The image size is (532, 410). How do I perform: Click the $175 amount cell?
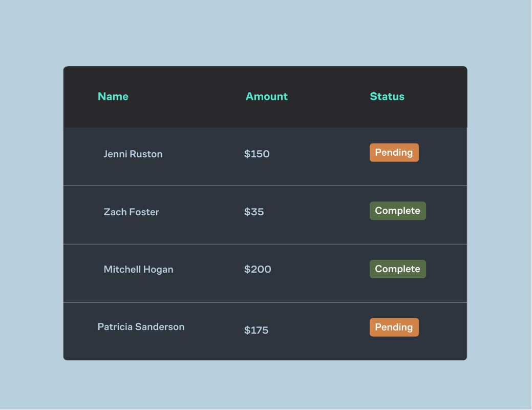257,330
